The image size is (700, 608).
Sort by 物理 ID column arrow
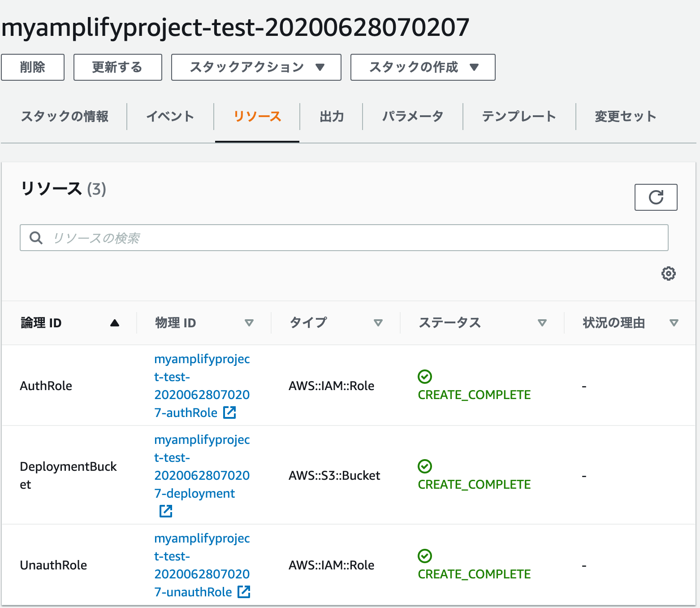point(249,323)
